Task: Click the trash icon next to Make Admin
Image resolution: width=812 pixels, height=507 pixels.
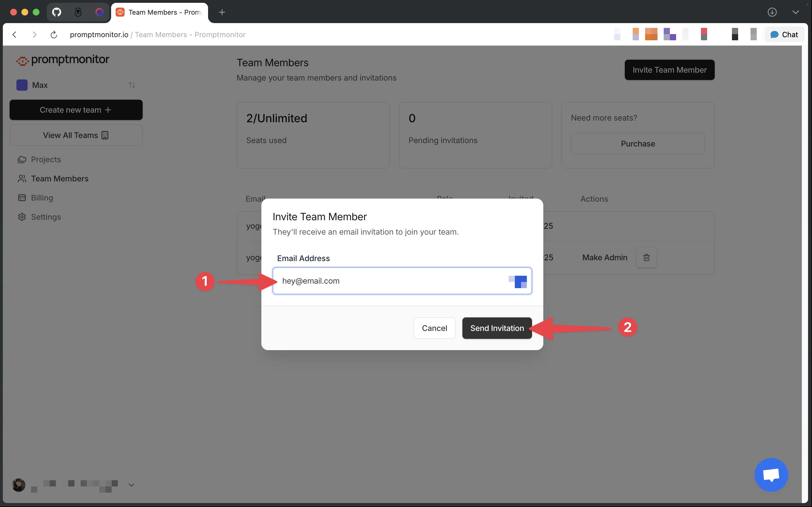Action: pyautogui.click(x=646, y=257)
